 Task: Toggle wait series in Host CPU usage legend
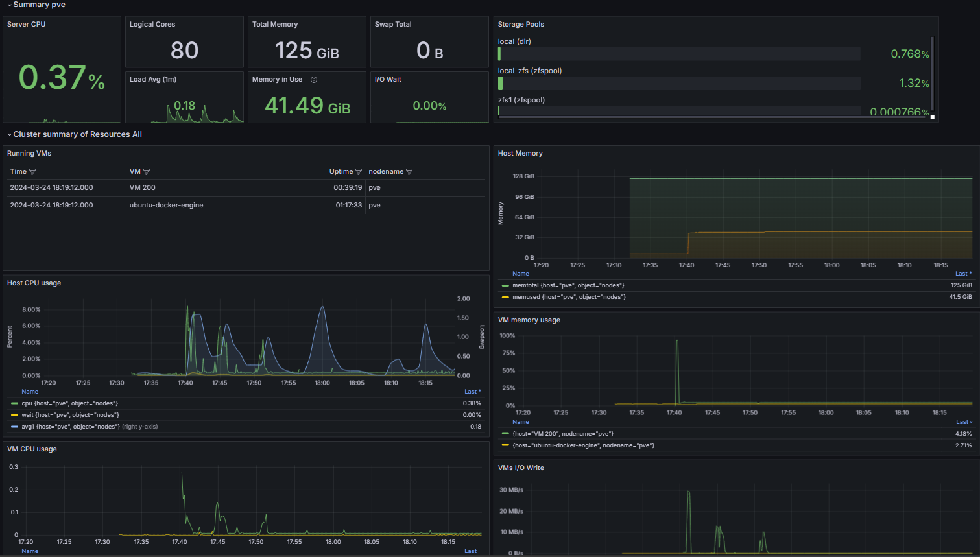(x=70, y=415)
